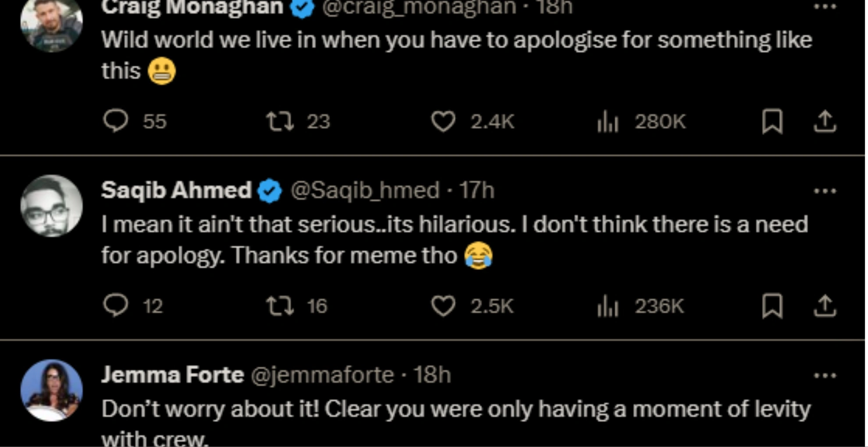This screenshot has height=447, width=868.
Task: Retweet Saqib Ahmed's post
Action: (x=280, y=306)
